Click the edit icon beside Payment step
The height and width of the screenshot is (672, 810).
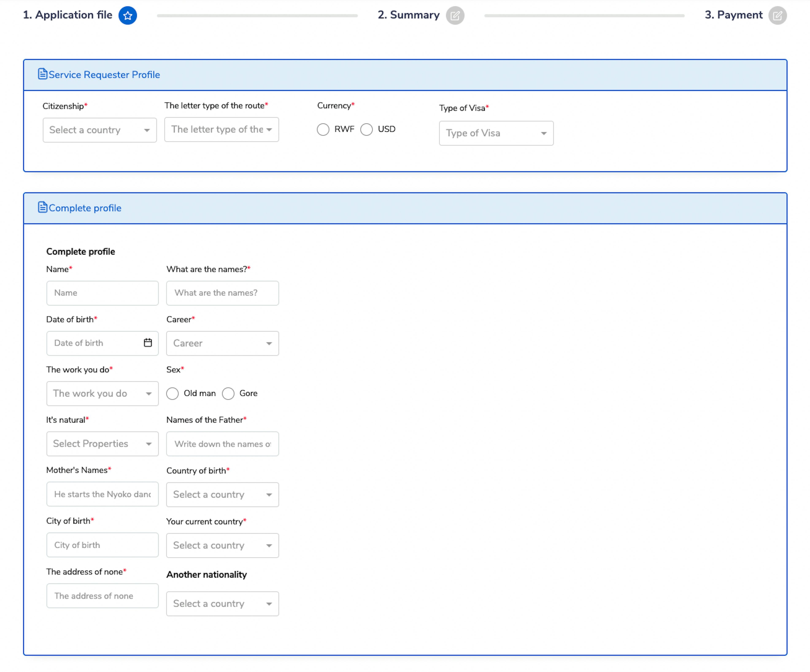(x=778, y=15)
